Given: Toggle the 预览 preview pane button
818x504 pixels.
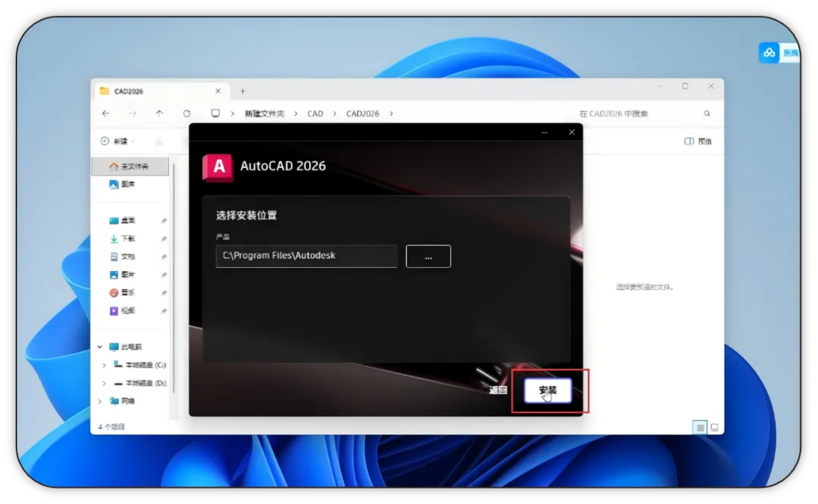Looking at the screenshot, I should 698,142.
